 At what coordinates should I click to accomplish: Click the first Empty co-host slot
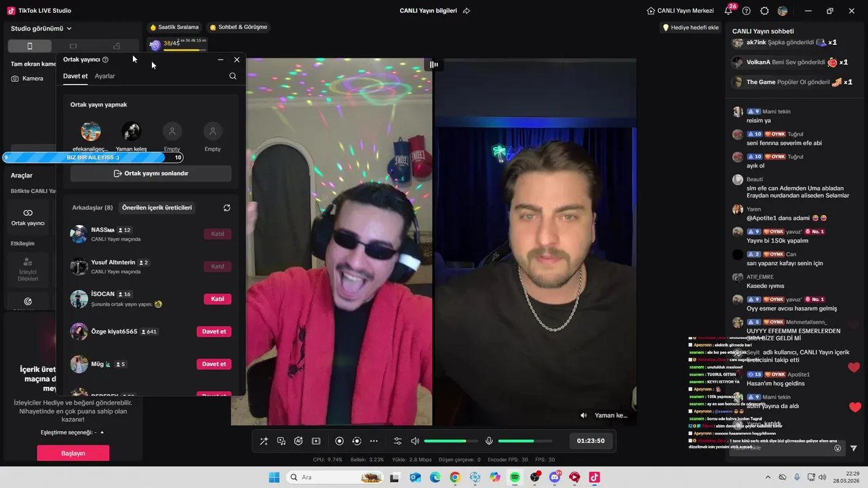coord(172,131)
